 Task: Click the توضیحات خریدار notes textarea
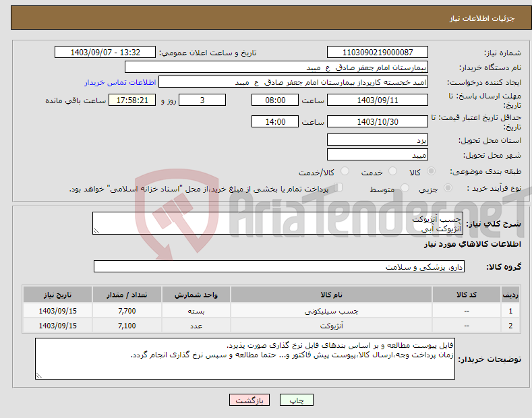245,359
